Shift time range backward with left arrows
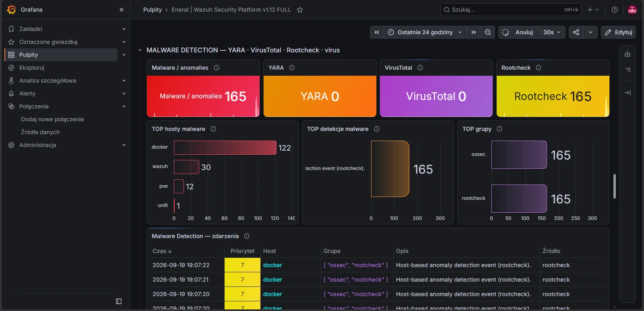Screen dimensions: 644x311 [x=377, y=32]
